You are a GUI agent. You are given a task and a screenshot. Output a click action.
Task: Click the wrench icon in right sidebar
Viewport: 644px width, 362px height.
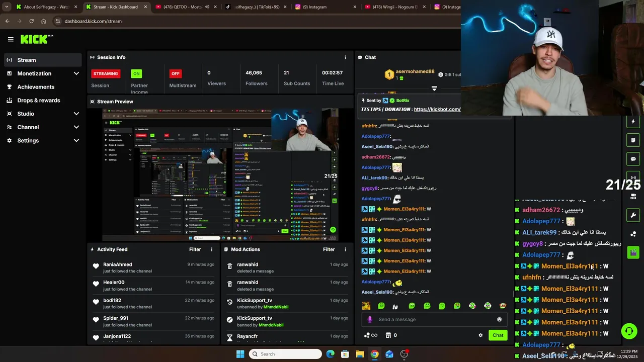pos(633,215)
